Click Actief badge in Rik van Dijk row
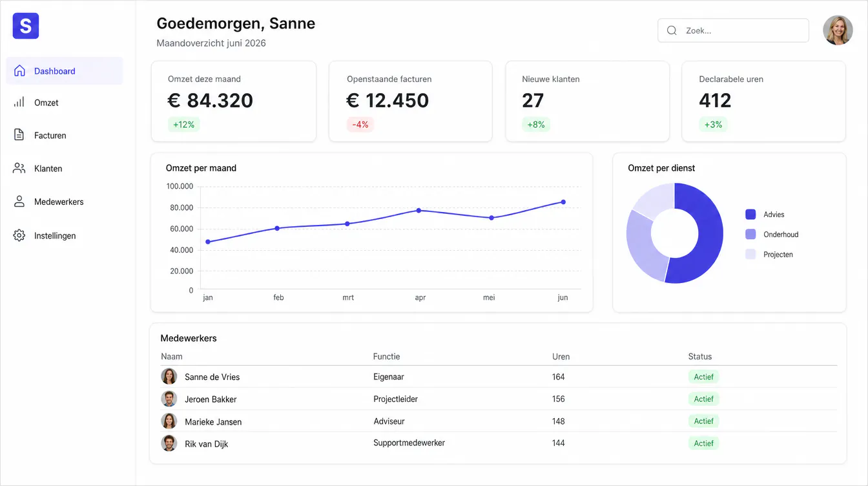This screenshot has height=486, width=868. [x=704, y=443]
